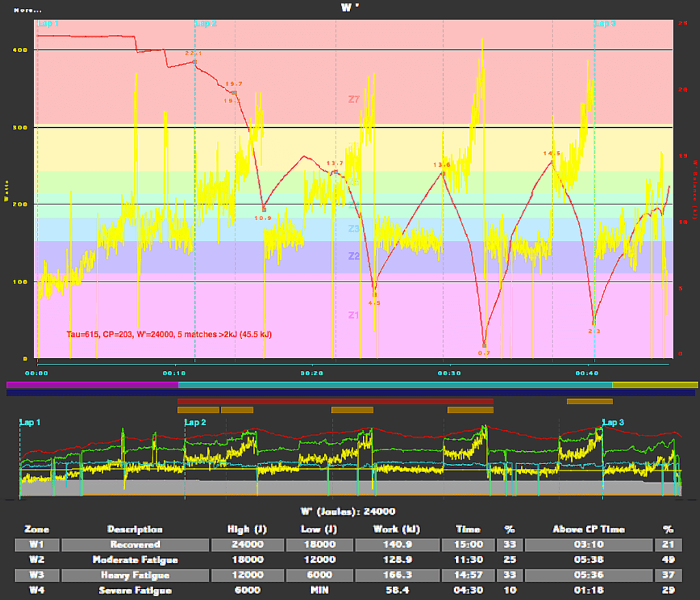The width and height of the screenshot is (700, 600).
Task: Click the 11:30 time cell
Action: point(468,560)
